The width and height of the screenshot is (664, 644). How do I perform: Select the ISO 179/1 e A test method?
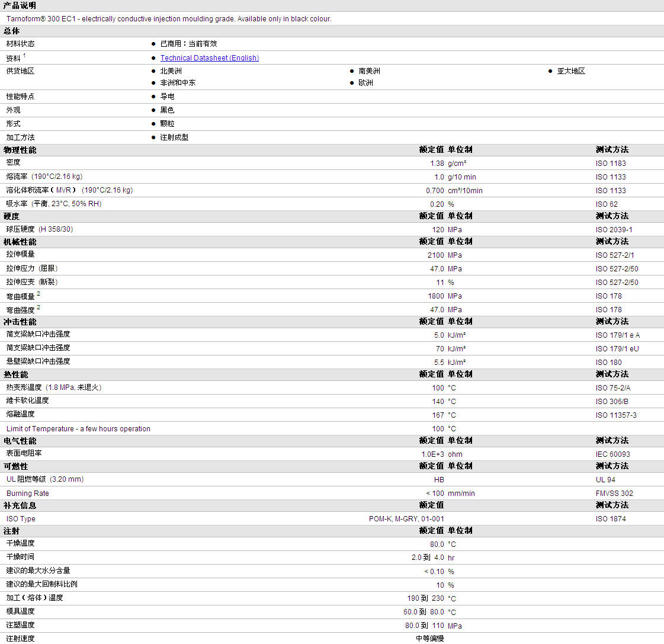coord(618,335)
